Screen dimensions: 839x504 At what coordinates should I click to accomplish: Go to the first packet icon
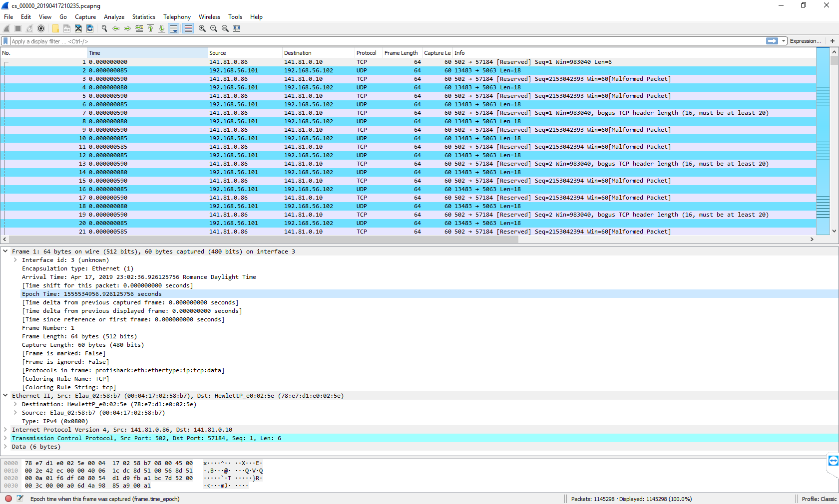[x=150, y=28]
